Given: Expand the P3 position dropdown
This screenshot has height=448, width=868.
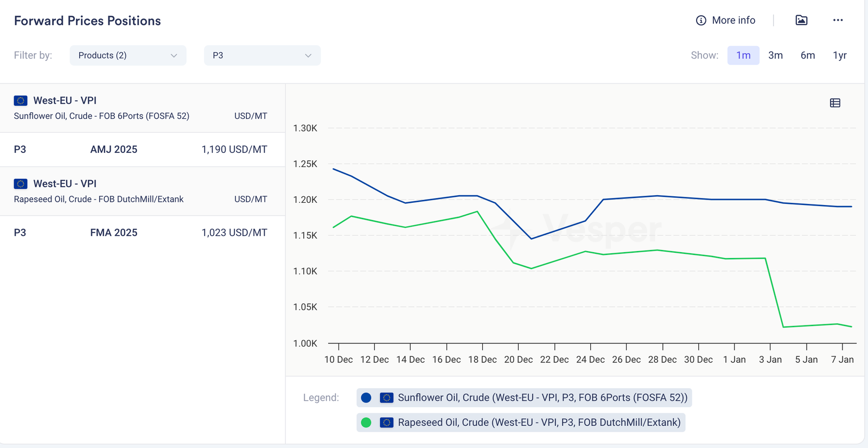Looking at the screenshot, I should [262, 55].
